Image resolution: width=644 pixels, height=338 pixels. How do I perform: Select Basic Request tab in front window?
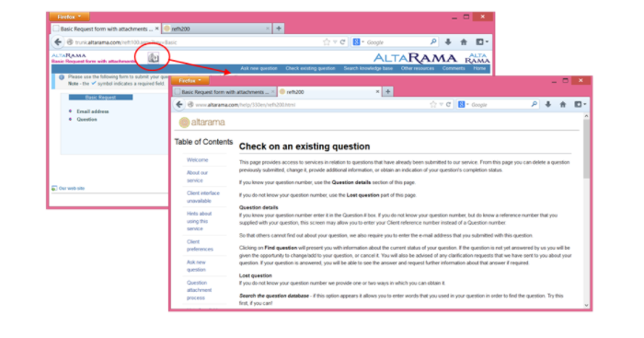pyautogui.click(x=224, y=92)
